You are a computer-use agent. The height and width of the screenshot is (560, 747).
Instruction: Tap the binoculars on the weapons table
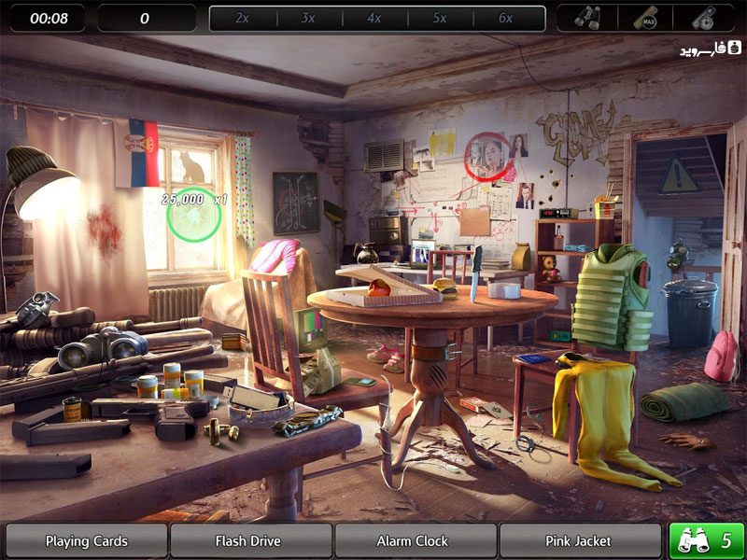point(103,347)
